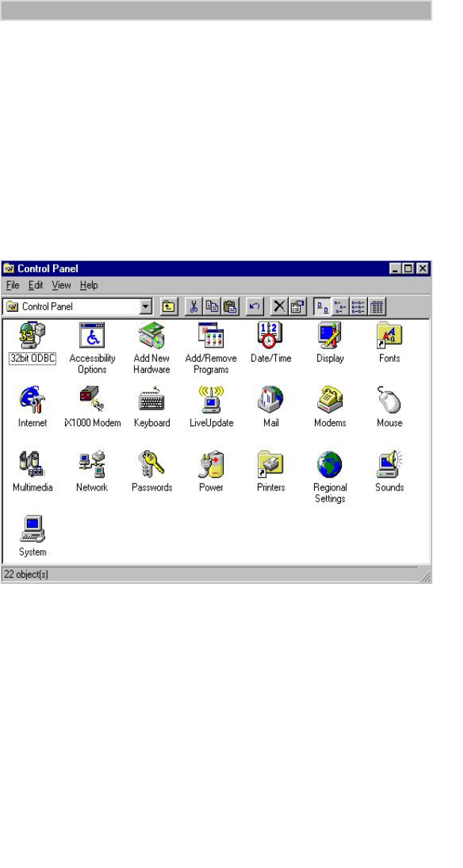This screenshot has width=463, height=868.
Task: Select the Keyboard icon
Action: coord(151,400)
